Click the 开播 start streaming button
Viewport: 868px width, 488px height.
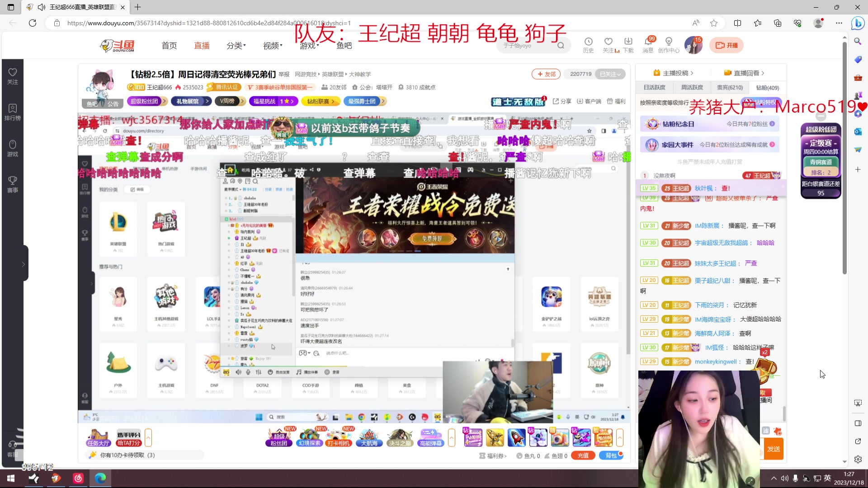[x=726, y=45]
